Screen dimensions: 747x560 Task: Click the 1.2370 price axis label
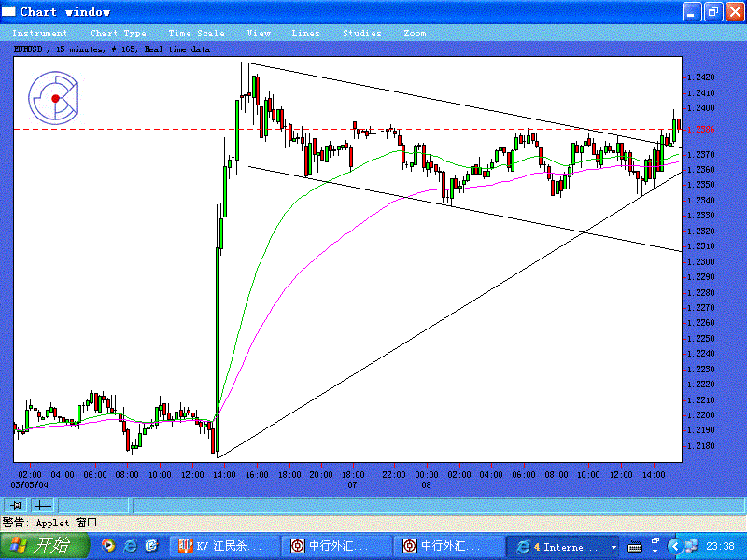[701, 154]
